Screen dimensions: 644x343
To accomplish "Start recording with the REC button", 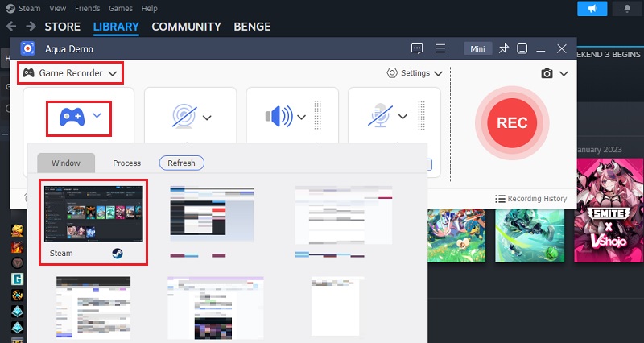I will 512,123.
